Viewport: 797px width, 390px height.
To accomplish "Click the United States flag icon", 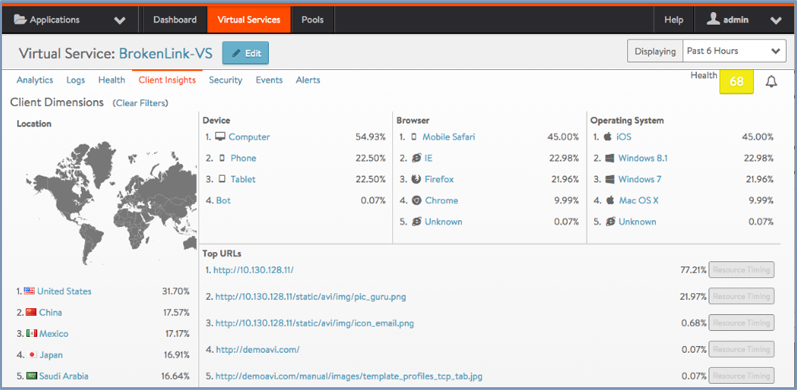I will [x=29, y=291].
